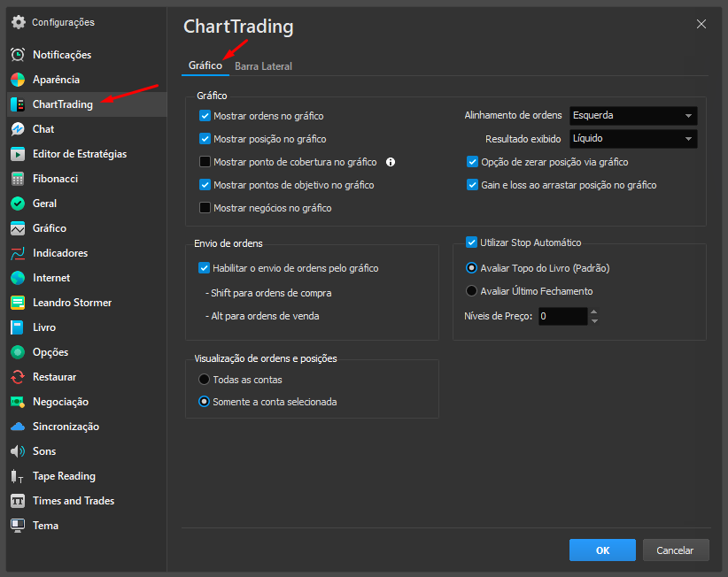Open Alinhamento de ordens dropdown
728x577 pixels.
tap(633, 116)
